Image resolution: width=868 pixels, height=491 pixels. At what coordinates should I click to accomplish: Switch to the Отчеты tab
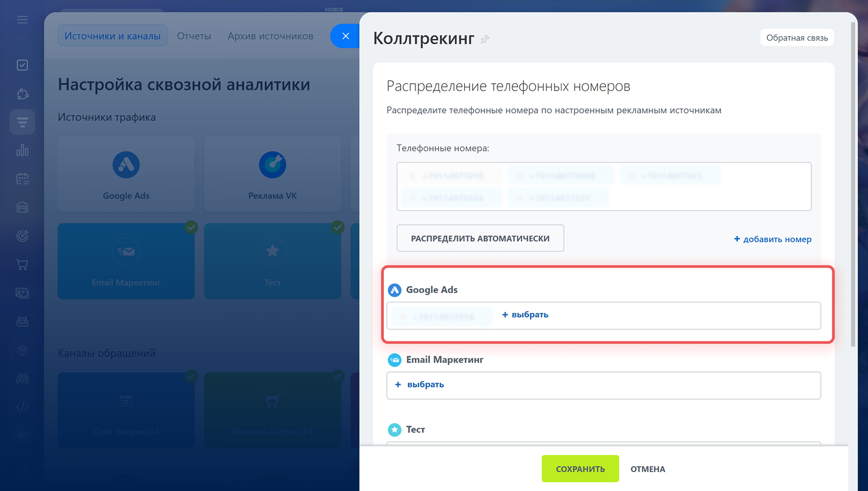pyautogui.click(x=194, y=36)
